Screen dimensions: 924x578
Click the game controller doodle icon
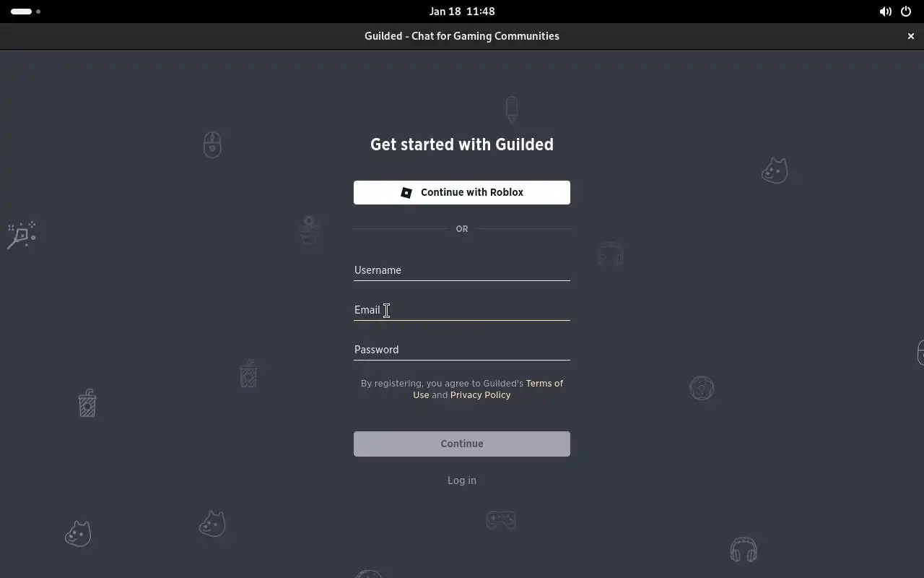point(501,519)
